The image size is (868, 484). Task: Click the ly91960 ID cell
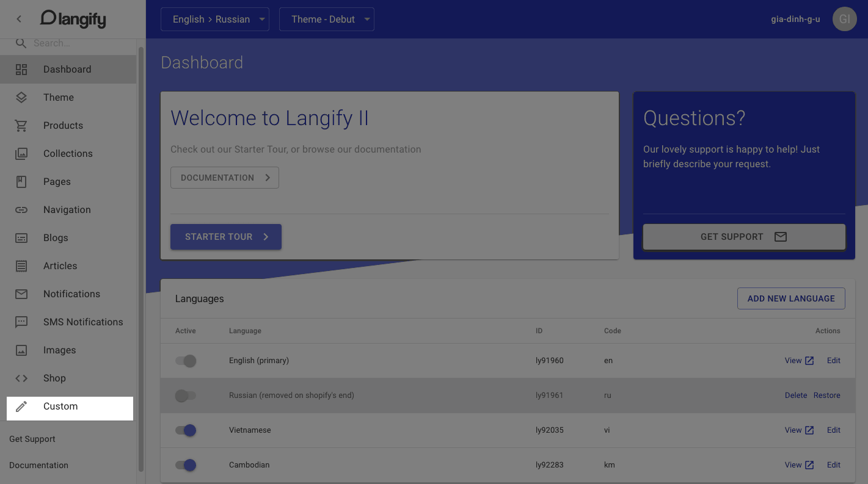(x=550, y=361)
